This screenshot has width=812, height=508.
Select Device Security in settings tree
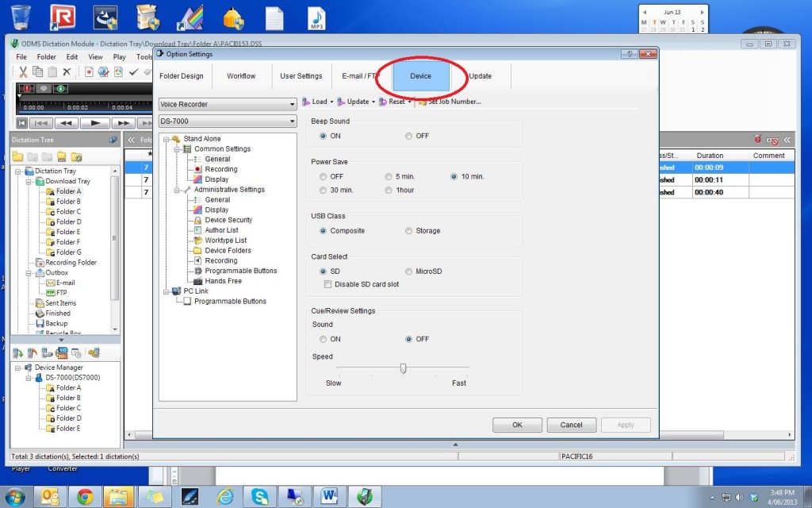[x=228, y=220]
